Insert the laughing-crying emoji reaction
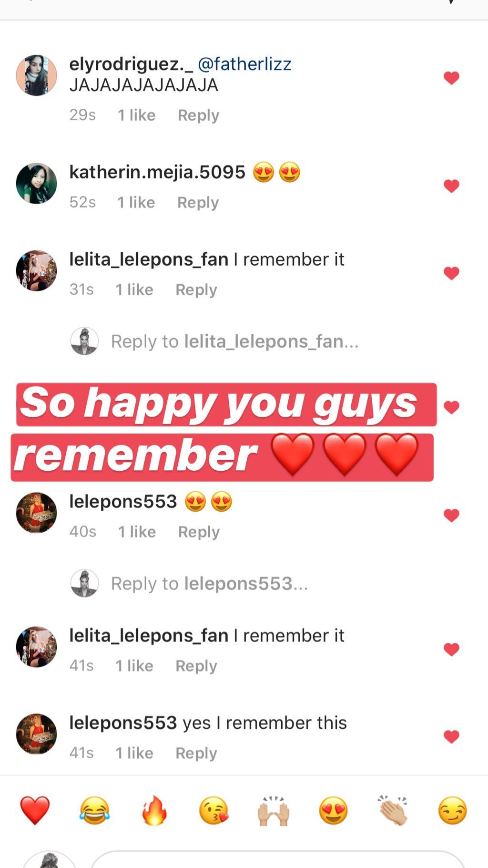The height and width of the screenshot is (868, 488). click(x=94, y=810)
